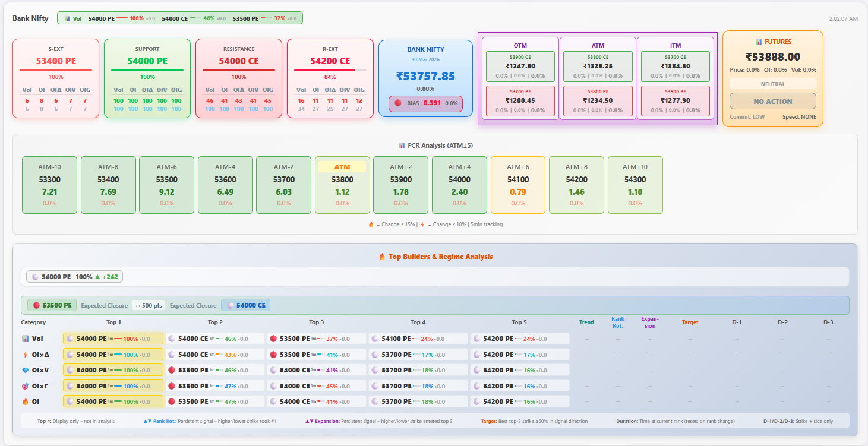Open the ATM-6 53500 PCR card
Viewport: 868px width, 446px height.
tap(166, 185)
